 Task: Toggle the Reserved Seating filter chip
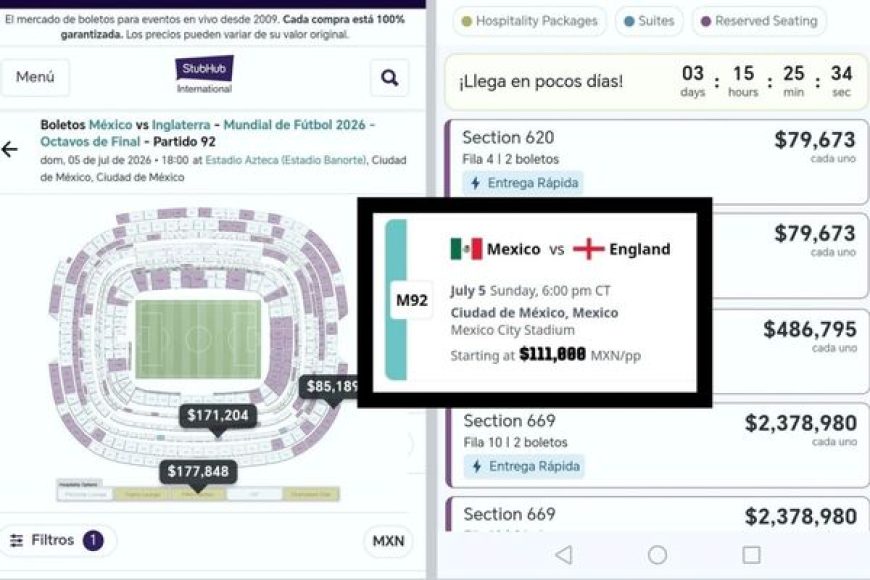(758, 21)
